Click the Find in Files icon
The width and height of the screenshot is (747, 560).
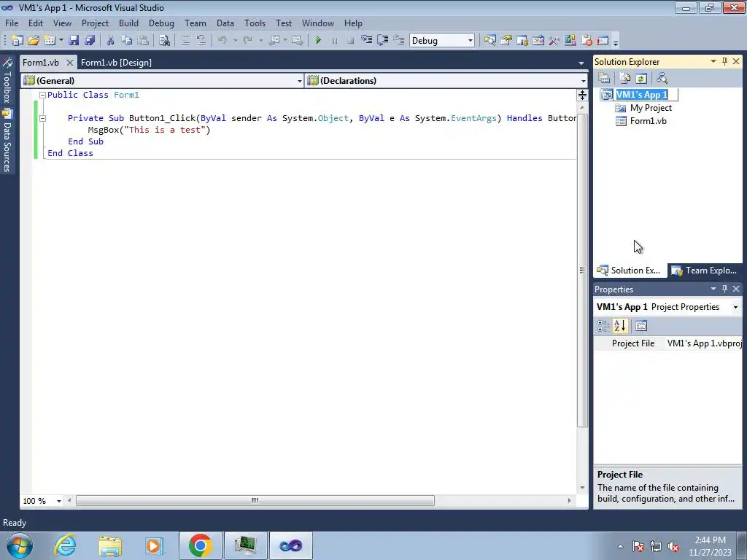tap(164, 41)
